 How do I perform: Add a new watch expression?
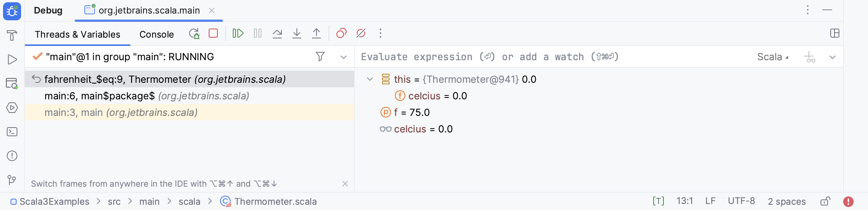(809, 57)
